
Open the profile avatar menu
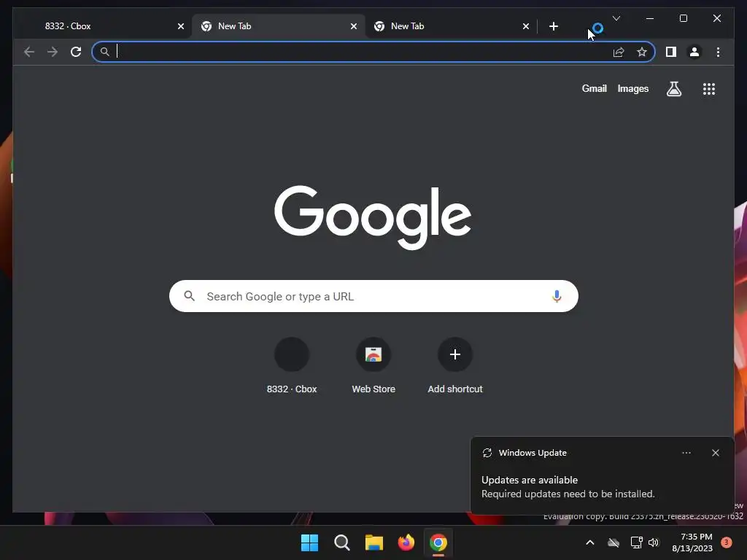694,52
